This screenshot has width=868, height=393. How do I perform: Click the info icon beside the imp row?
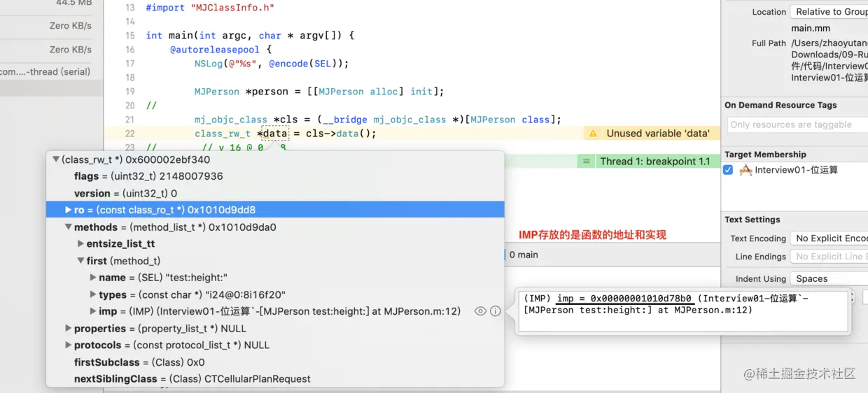(496, 311)
